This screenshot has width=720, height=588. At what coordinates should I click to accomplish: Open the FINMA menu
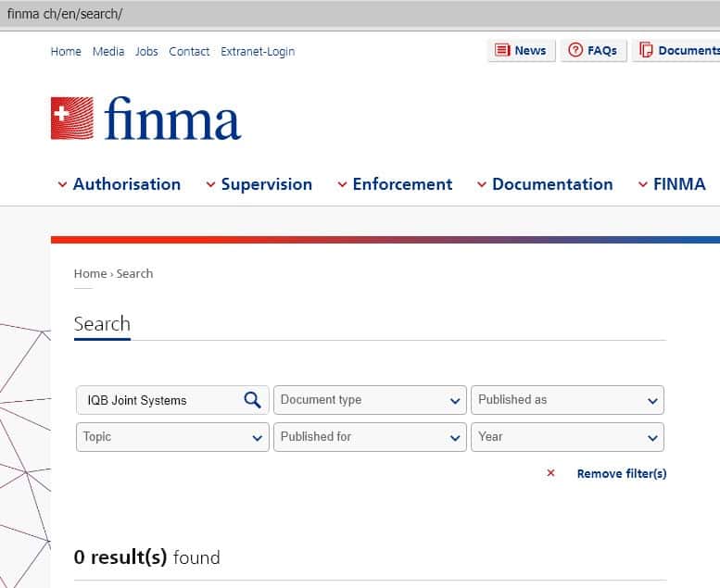(679, 184)
